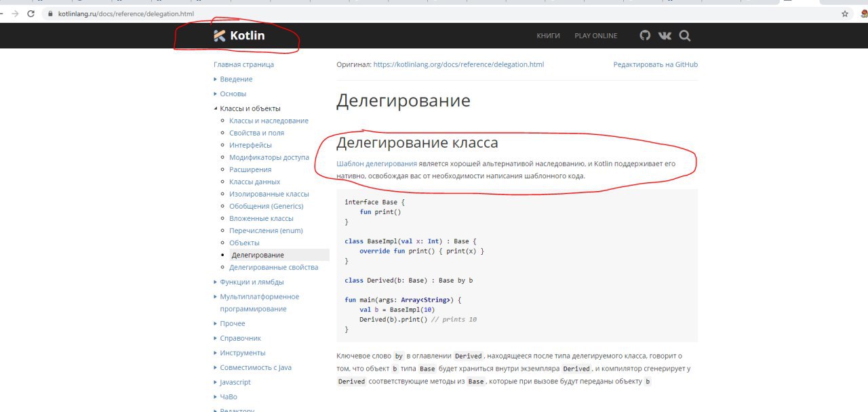Click code line class Derived(b: Base)
This screenshot has width=868, height=412.
pyautogui.click(x=409, y=280)
